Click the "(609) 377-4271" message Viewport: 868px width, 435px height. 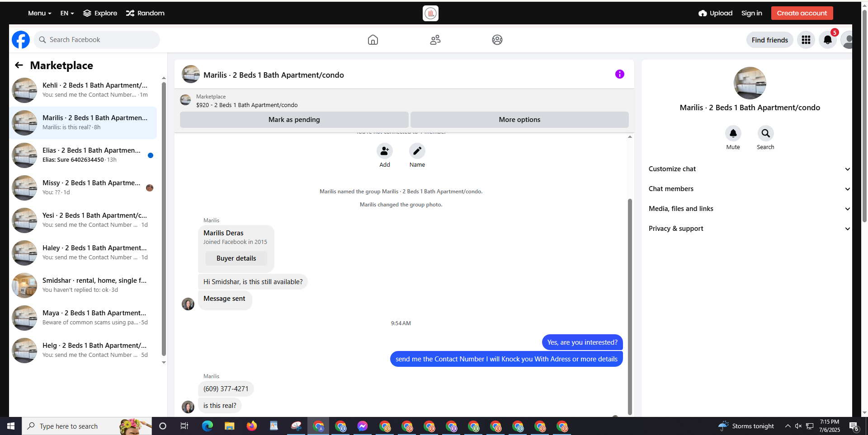click(x=226, y=389)
